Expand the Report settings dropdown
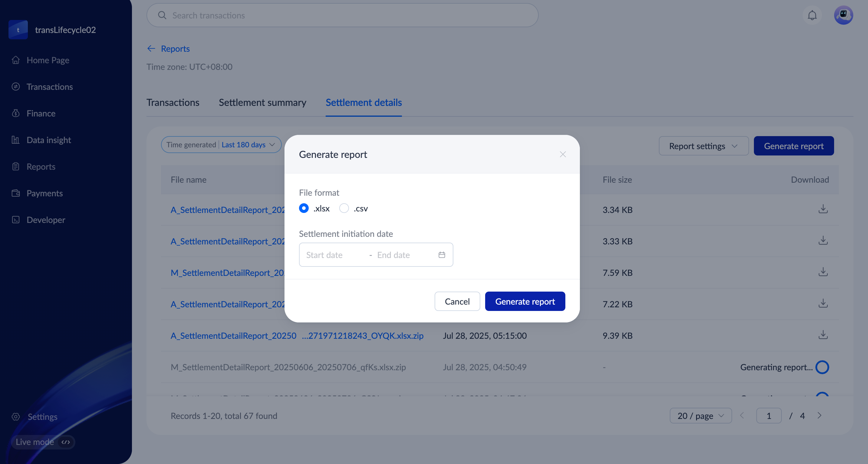Viewport: 868px width, 464px height. (x=703, y=146)
